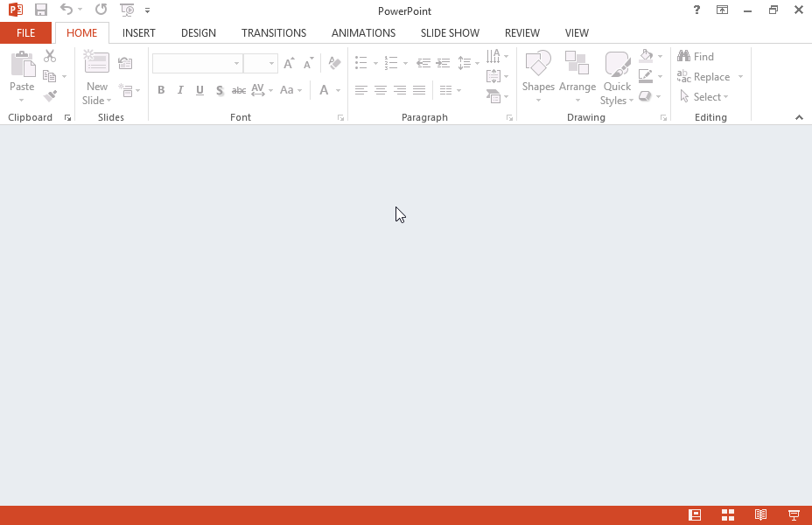Click the Shape Fill paint bucket
Image resolution: width=812 pixels, height=525 pixels.
coord(646,55)
